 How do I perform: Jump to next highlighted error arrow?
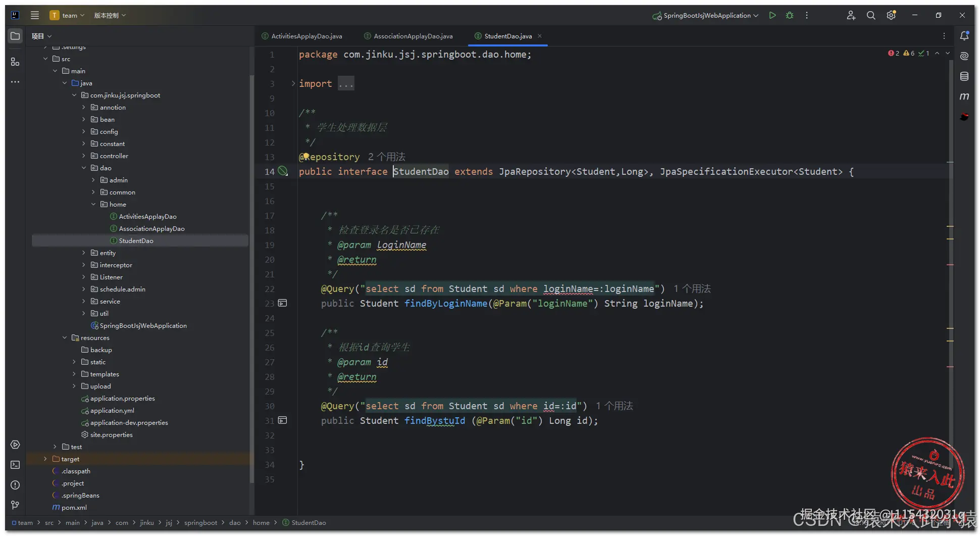948,53
